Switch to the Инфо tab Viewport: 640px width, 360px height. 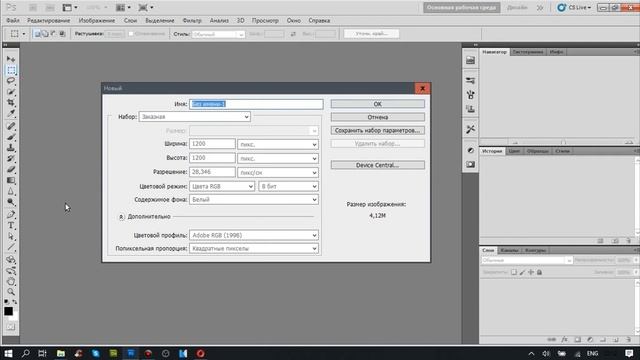point(556,52)
